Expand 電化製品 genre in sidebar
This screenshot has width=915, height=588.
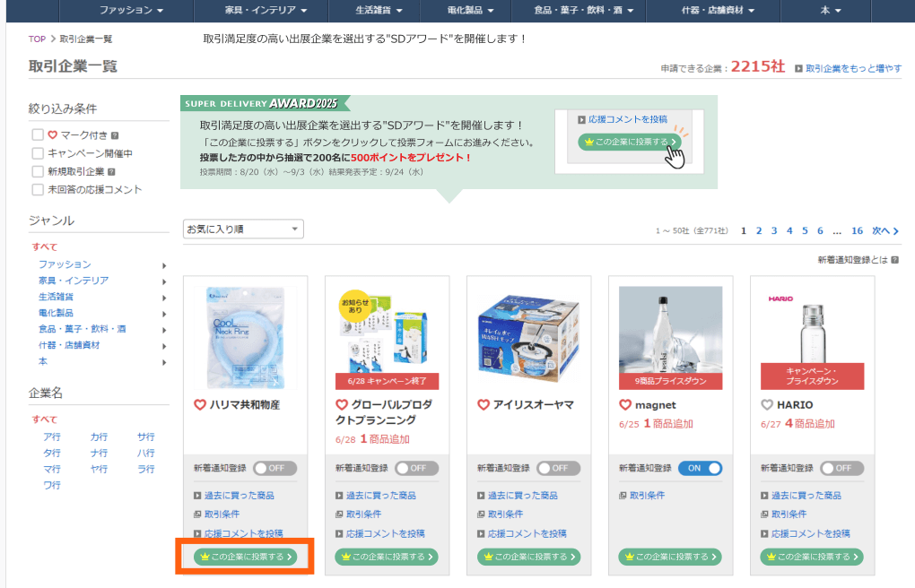click(x=164, y=315)
